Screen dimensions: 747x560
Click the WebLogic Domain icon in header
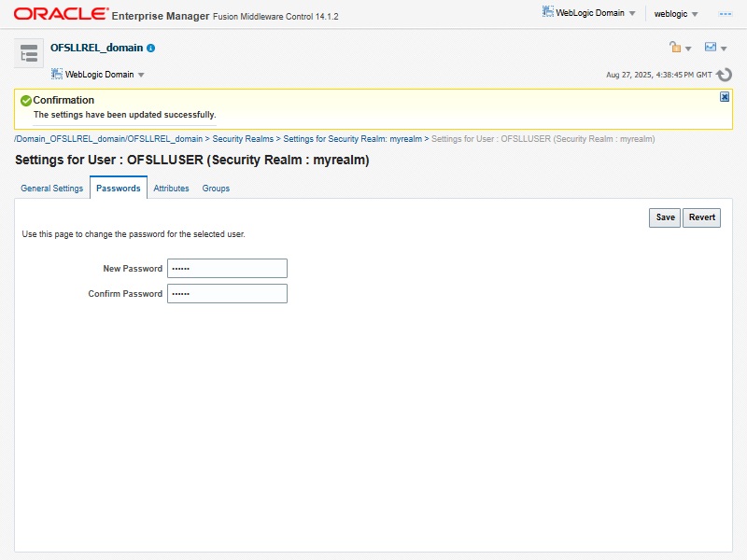pyautogui.click(x=548, y=12)
